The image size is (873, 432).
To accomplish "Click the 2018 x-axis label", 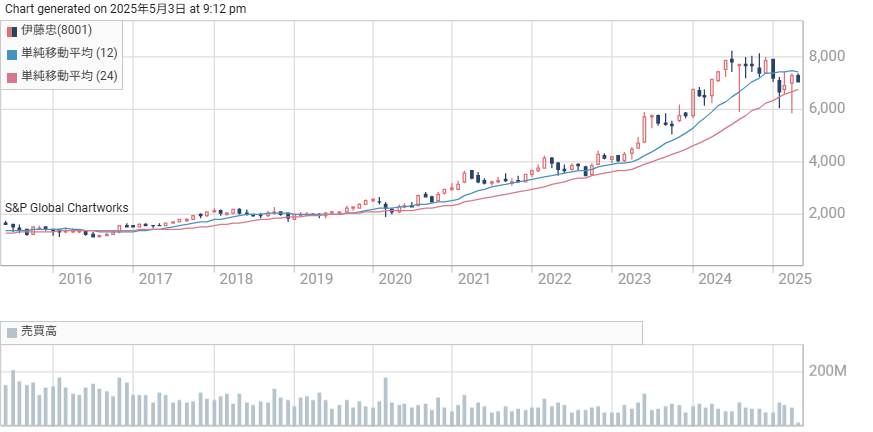I will coord(236,278).
